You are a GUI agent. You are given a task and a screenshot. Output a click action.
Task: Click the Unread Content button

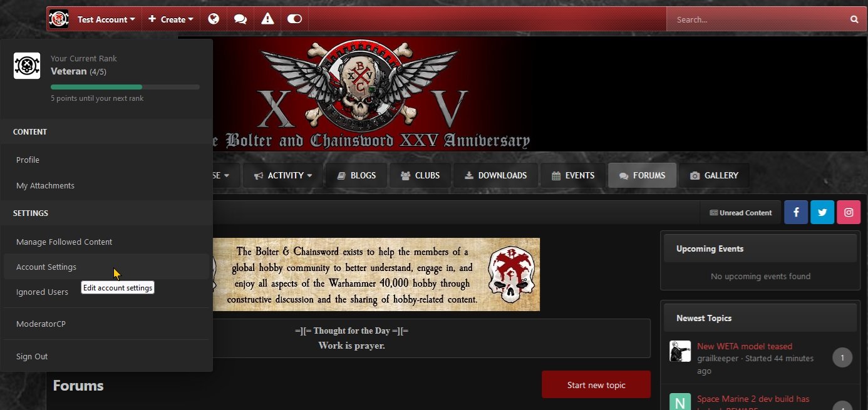click(x=740, y=212)
